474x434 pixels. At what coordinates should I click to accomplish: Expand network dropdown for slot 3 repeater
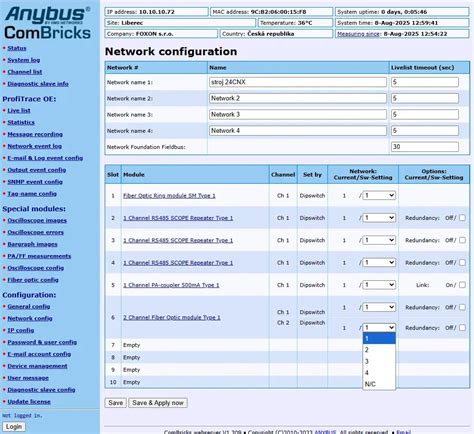coord(379,240)
